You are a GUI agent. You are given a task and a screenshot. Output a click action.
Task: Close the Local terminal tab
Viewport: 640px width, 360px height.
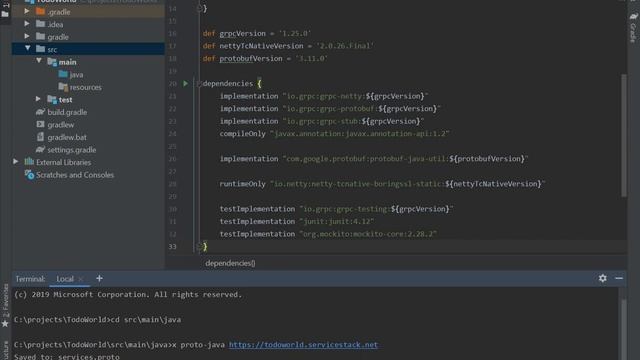(x=81, y=279)
